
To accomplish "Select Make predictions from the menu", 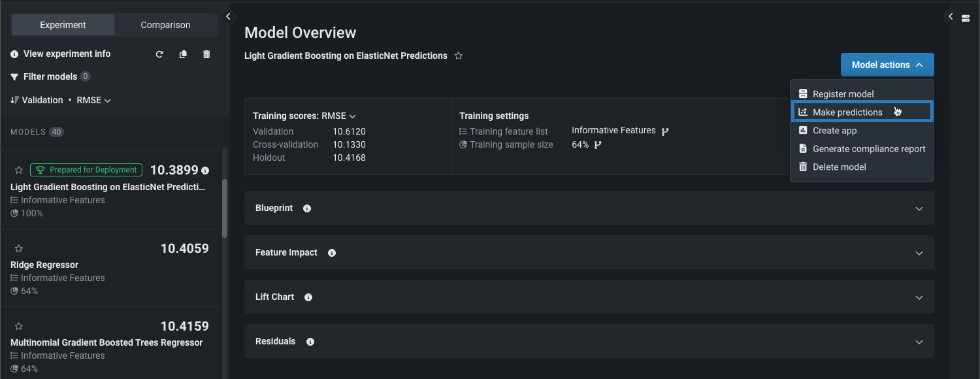I will pos(847,112).
